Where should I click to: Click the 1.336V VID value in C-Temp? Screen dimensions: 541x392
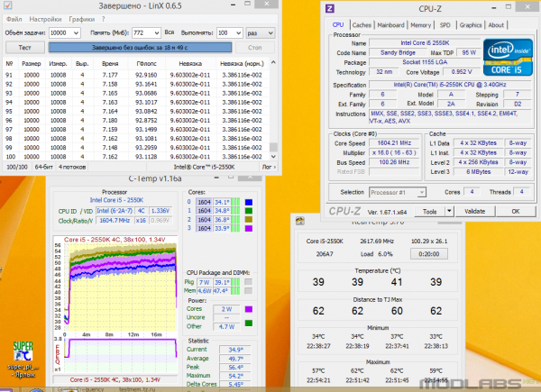[160, 211]
